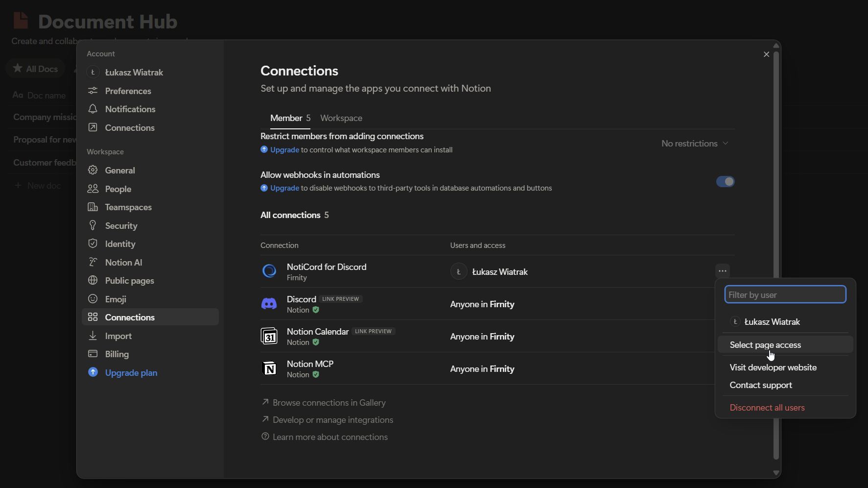Open People settings
Screen dimensions: 868x488
[117, 189]
